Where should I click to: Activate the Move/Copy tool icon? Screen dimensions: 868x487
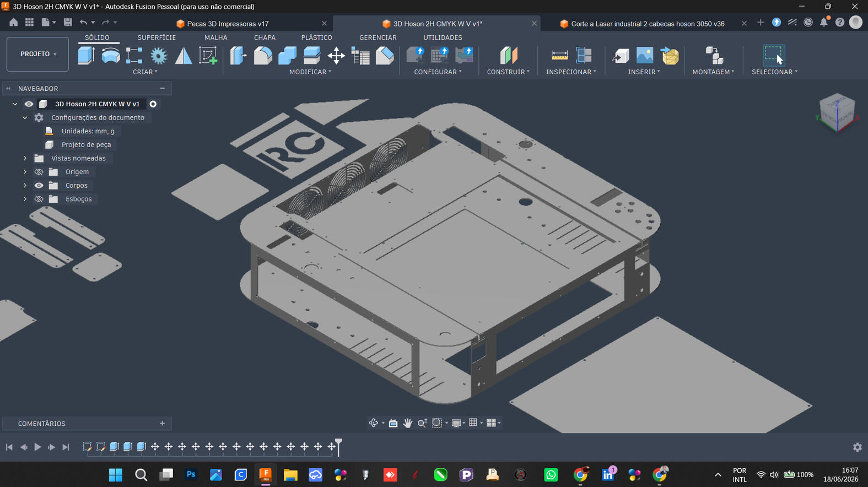pyautogui.click(x=336, y=56)
